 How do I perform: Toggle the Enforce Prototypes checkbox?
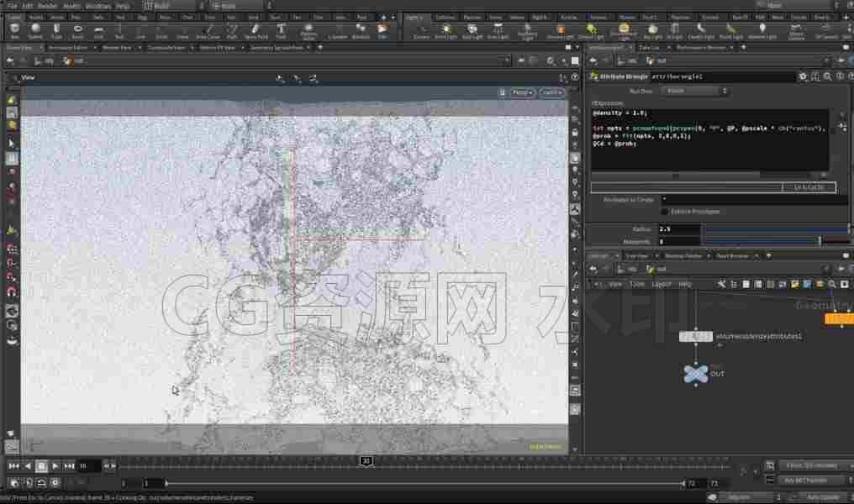665,211
